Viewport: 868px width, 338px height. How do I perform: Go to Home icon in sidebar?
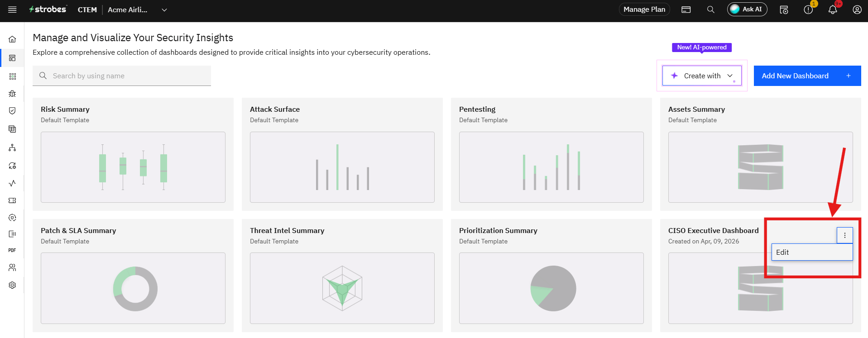pyautogui.click(x=12, y=39)
